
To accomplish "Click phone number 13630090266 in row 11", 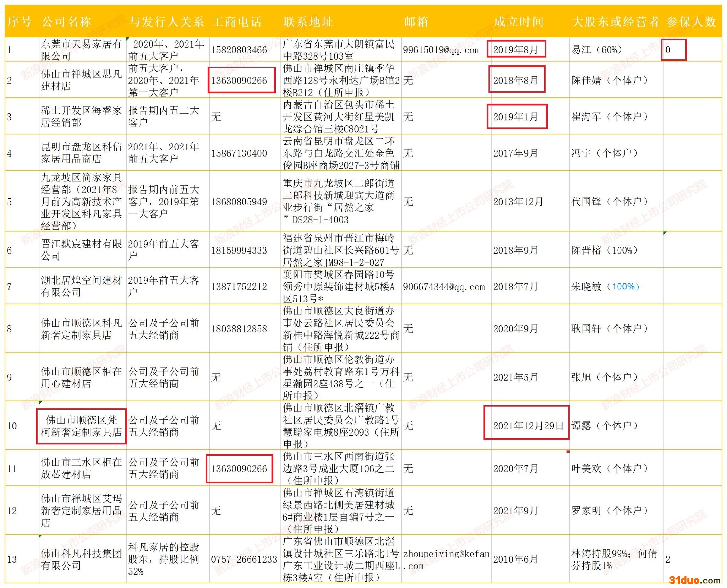I will tap(239, 469).
